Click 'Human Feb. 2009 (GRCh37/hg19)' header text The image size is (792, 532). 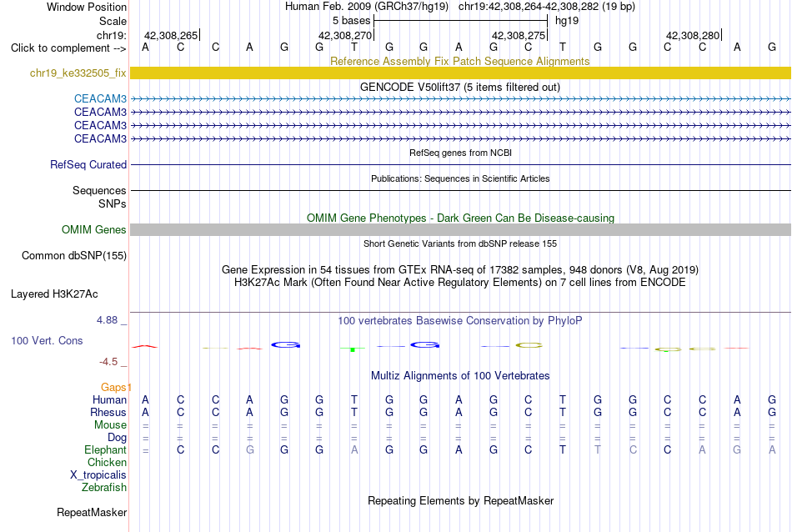coord(367,7)
